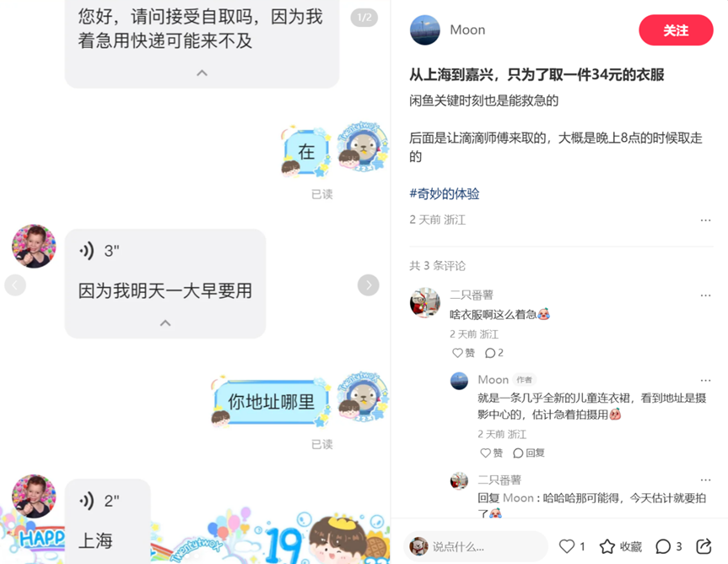Screen dimensions: 728x564
Task: Share the post using the share icon
Action: click(704, 546)
